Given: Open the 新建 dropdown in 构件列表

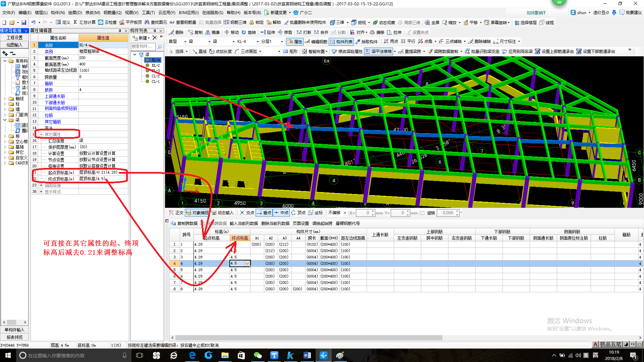Looking at the screenshot, I should click(141, 38).
